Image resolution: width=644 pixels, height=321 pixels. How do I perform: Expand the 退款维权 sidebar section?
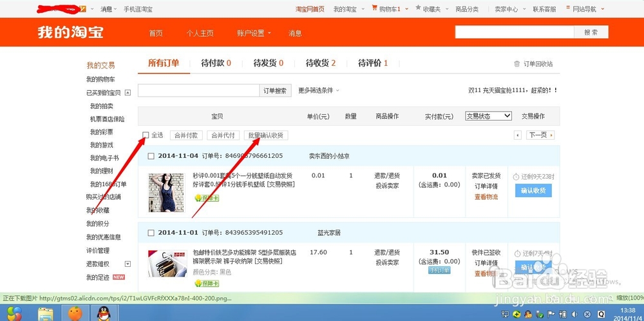coord(128,264)
